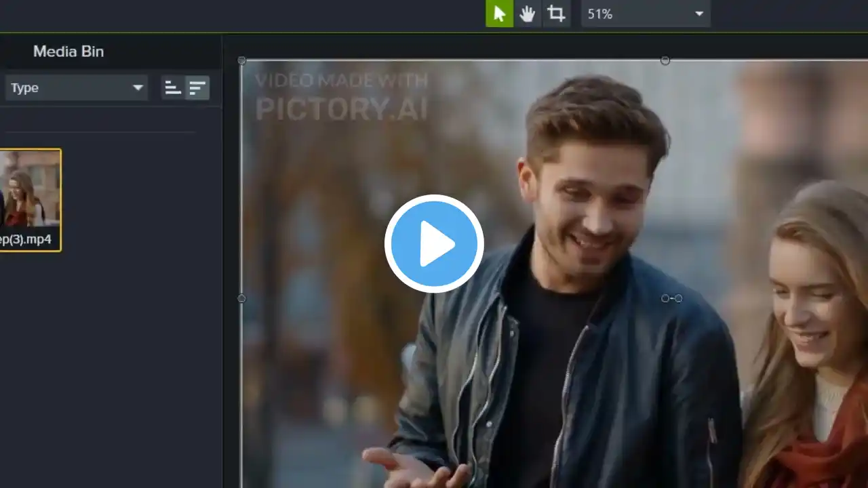Enable the Crop tool

[556, 14]
